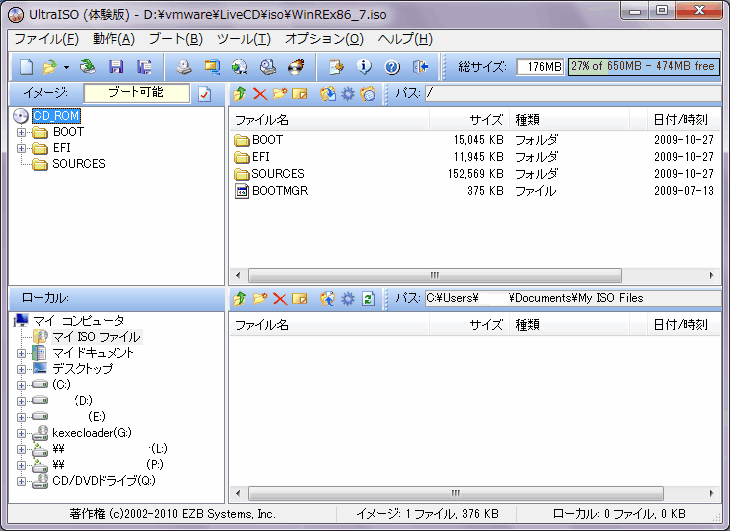The width and height of the screenshot is (730, 531).
Task: Expand デスクトップ tree node
Action: click(x=21, y=370)
